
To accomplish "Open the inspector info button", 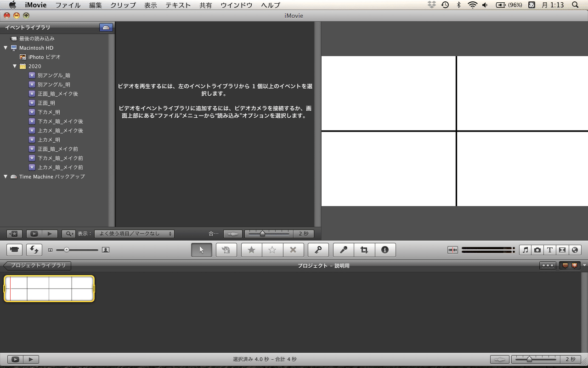I will pos(385,250).
